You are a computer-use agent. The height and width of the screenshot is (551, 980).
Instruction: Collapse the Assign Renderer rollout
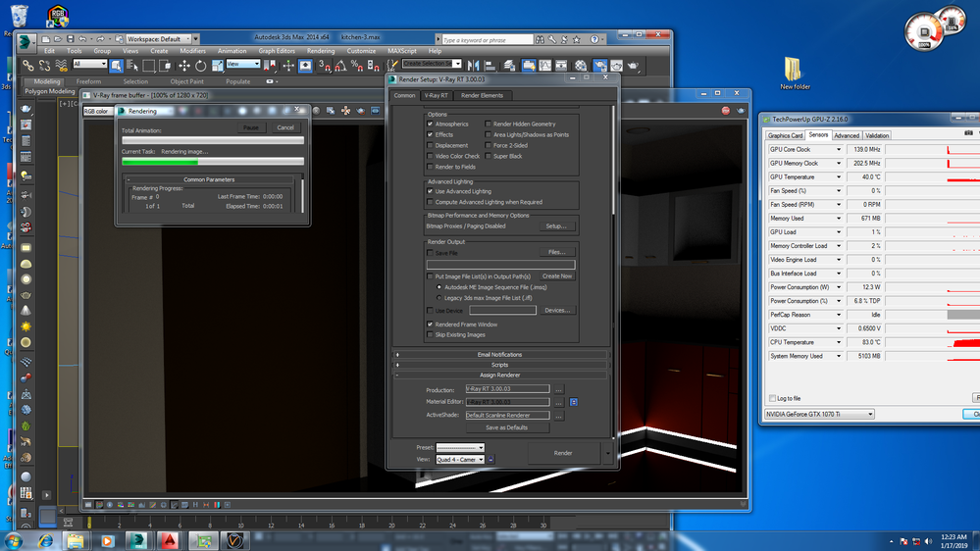499,375
